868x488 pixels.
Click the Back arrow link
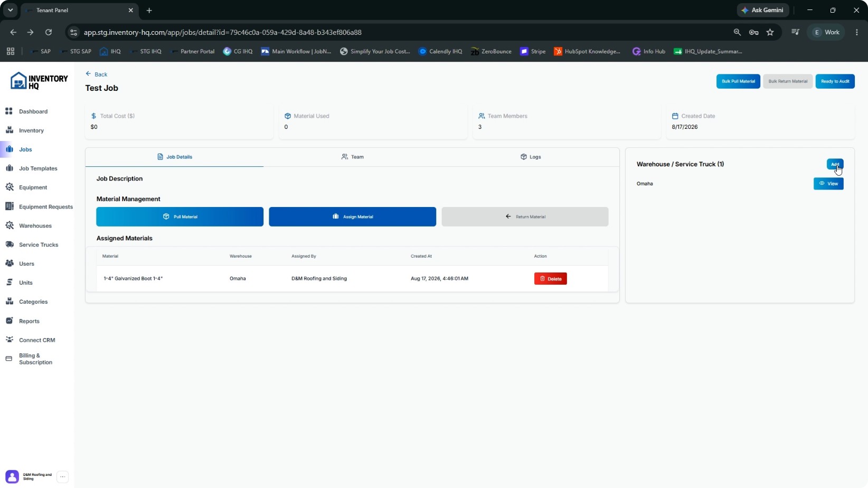point(97,74)
